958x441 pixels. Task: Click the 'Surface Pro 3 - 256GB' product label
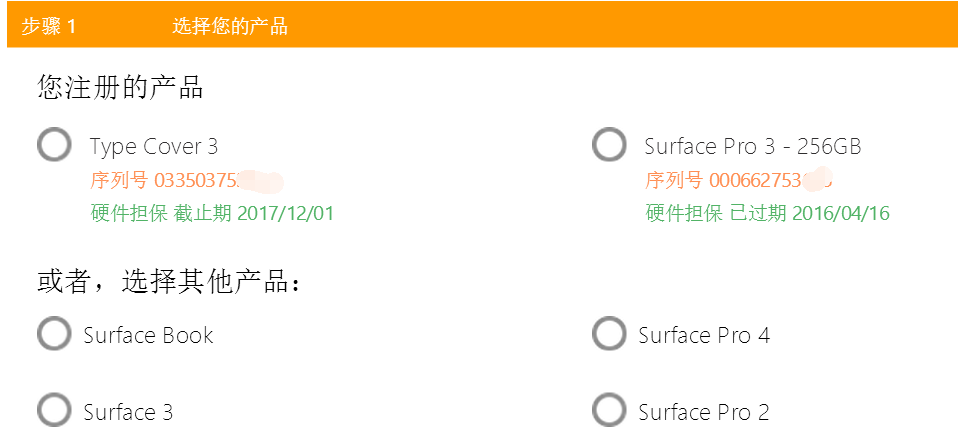pos(753,147)
